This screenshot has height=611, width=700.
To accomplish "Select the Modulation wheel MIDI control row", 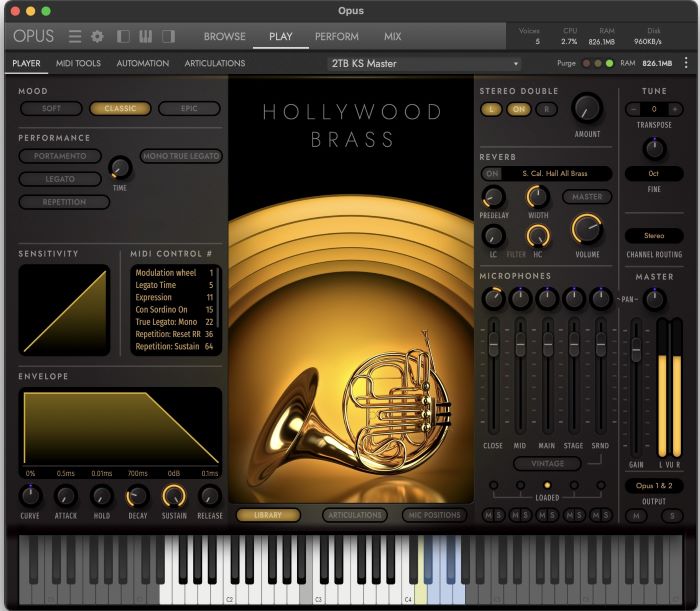I will pos(174,273).
